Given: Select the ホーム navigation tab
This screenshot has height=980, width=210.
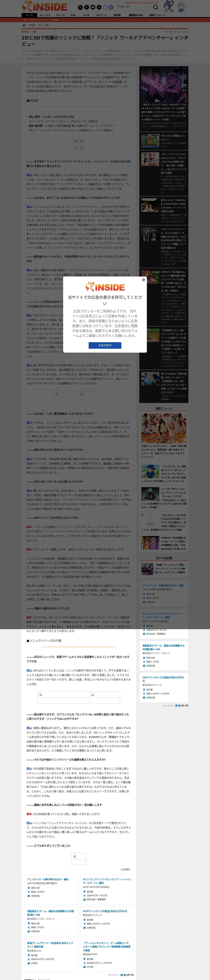Looking at the screenshot, I should [29, 15].
